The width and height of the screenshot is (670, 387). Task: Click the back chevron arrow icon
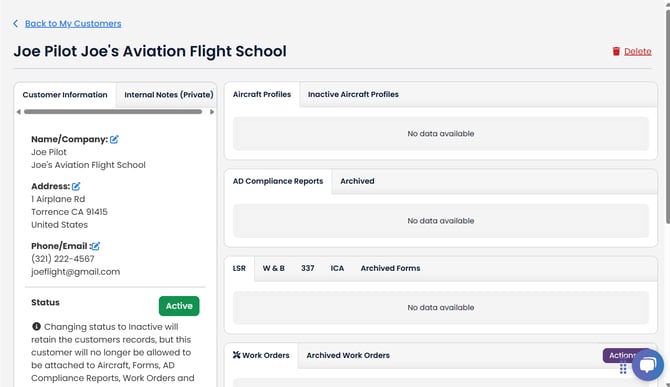point(15,23)
